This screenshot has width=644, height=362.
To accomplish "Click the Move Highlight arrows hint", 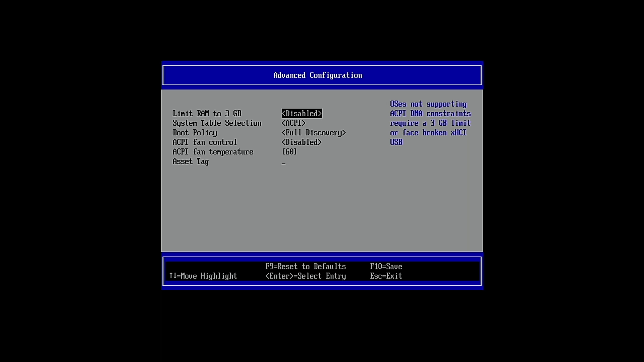I will 203,276.
